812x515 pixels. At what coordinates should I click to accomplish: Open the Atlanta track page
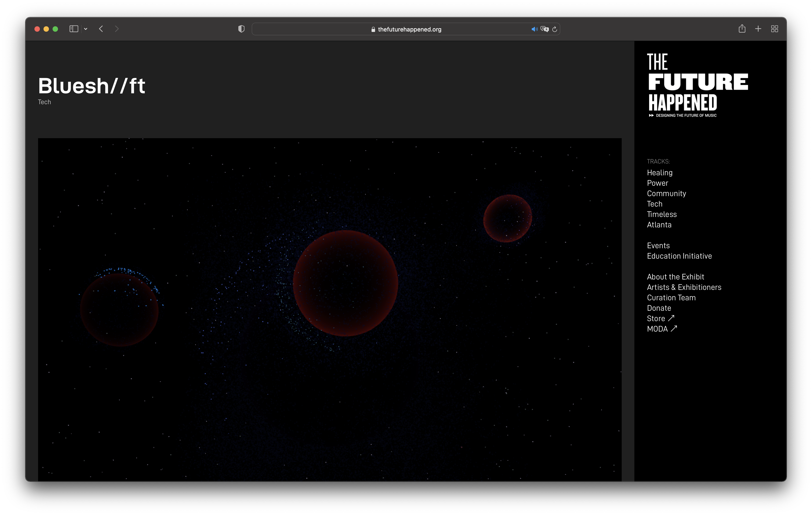point(659,225)
